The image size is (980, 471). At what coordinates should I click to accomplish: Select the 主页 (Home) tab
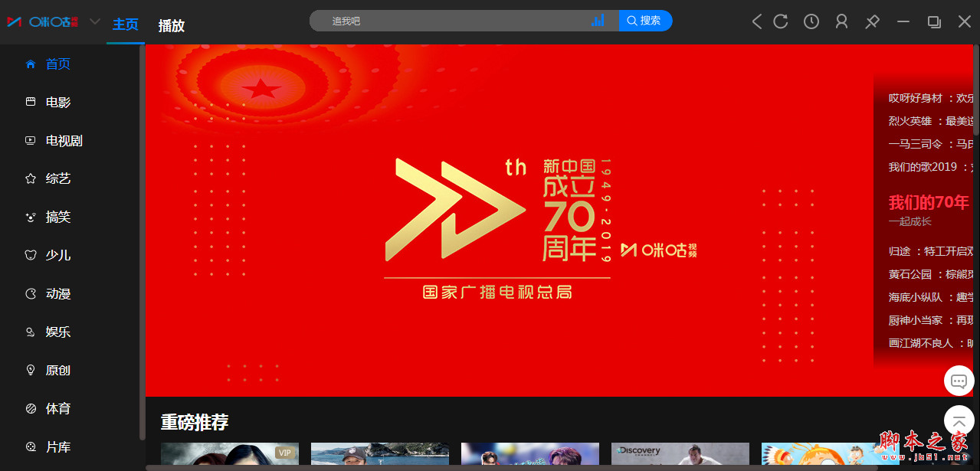(125, 25)
